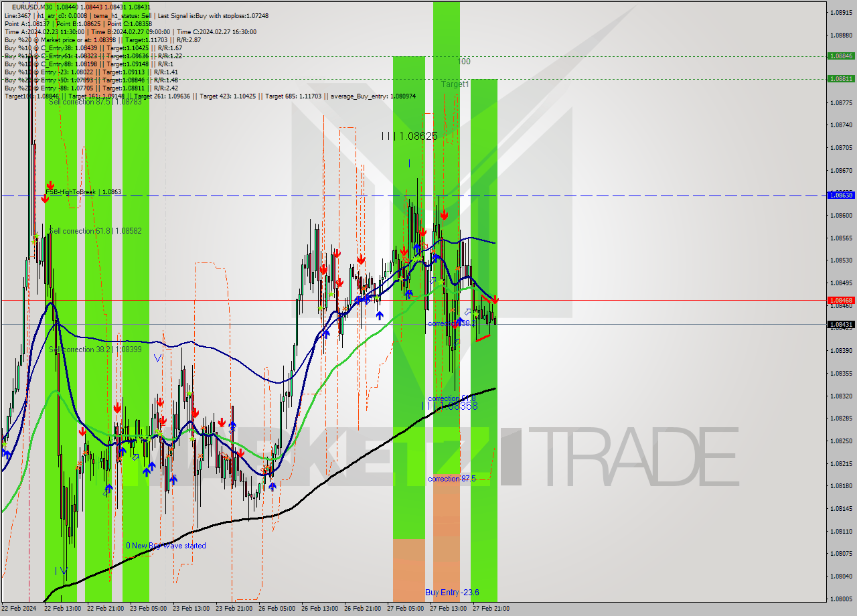Click the 'Entry -50: 1.07893' buy line

pyautogui.click(x=91, y=80)
